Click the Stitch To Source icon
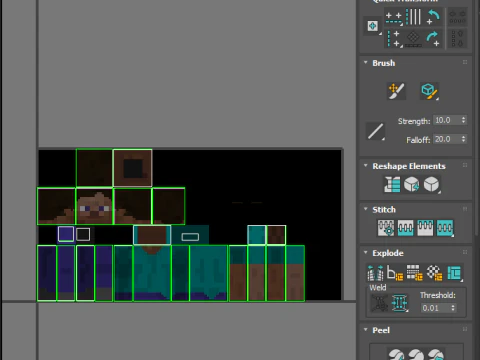Screen dimensions: 480x360 pyautogui.click(x=425, y=228)
